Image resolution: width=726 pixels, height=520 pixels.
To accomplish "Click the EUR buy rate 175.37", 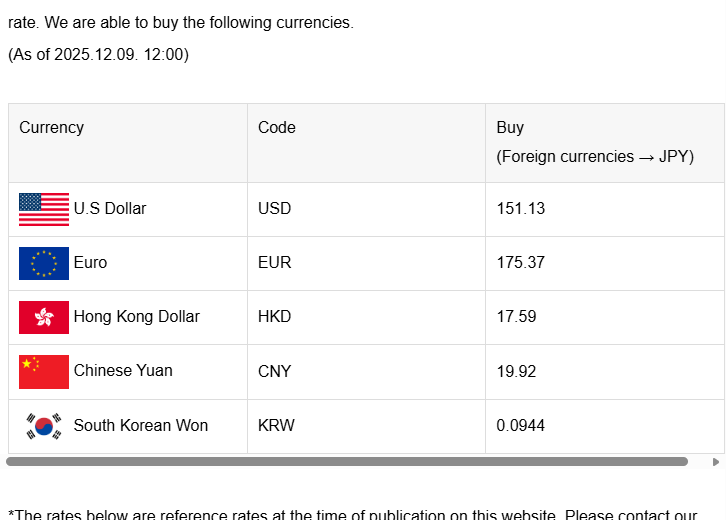I will pos(518,263).
